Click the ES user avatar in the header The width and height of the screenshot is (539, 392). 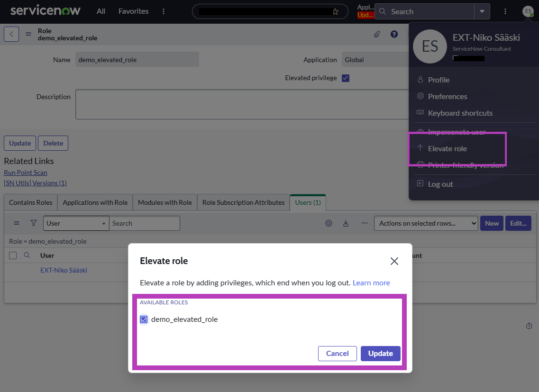pos(528,11)
